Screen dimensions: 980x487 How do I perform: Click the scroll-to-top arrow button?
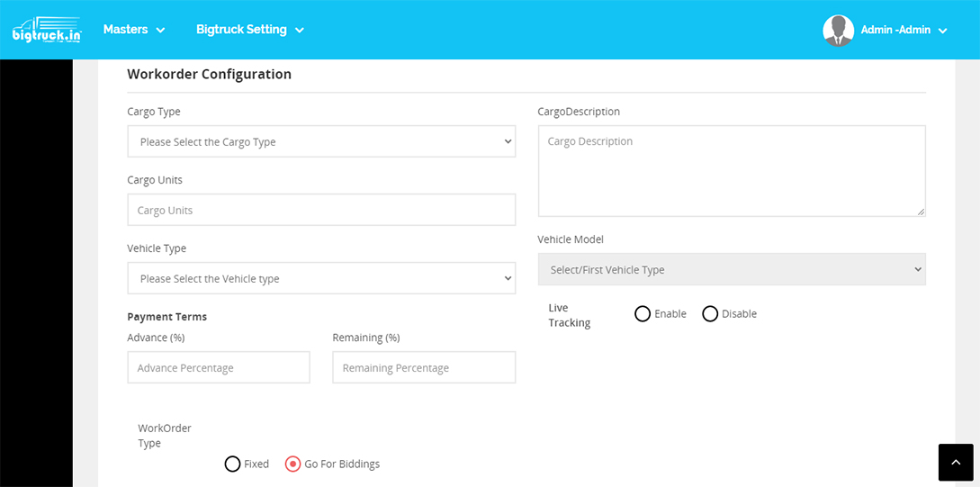point(955,462)
